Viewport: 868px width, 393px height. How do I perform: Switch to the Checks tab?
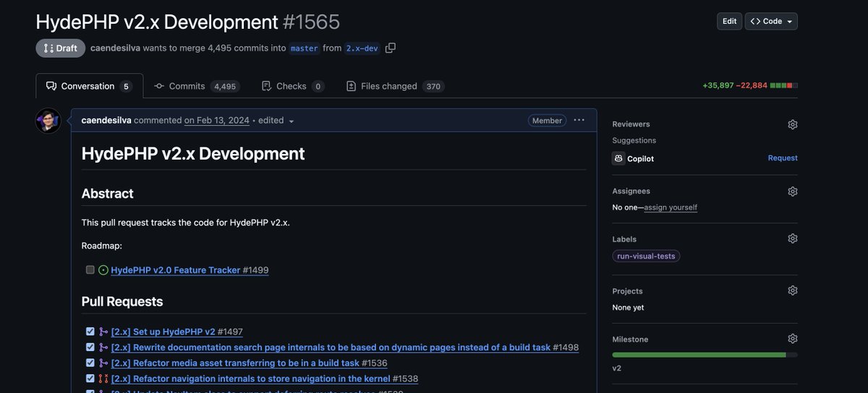292,86
